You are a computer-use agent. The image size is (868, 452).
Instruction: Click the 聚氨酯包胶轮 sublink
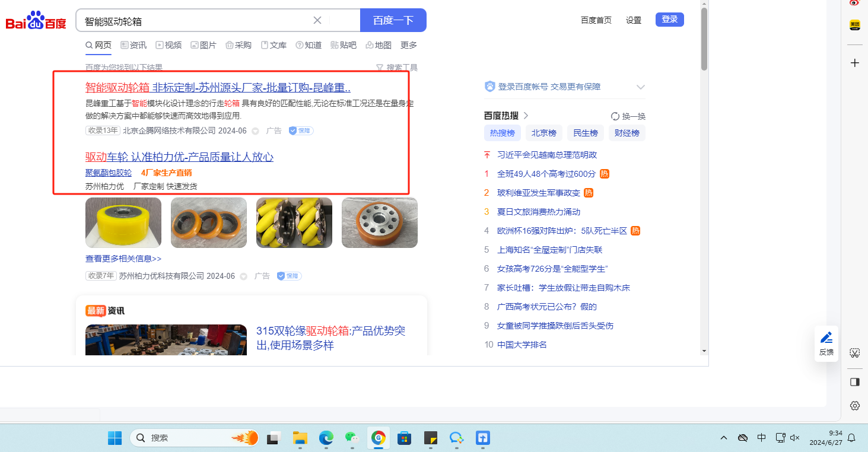pos(109,173)
